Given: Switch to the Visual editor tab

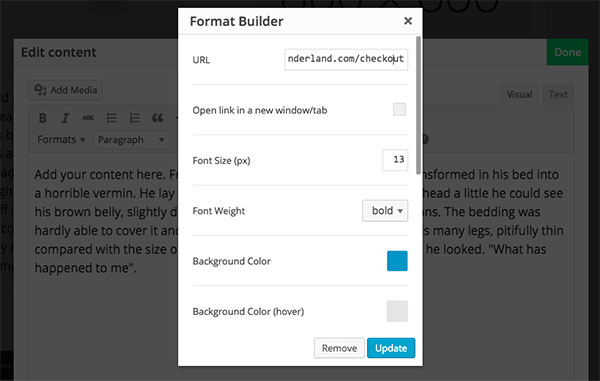Looking at the screenshot, I should tap(519, 94).
